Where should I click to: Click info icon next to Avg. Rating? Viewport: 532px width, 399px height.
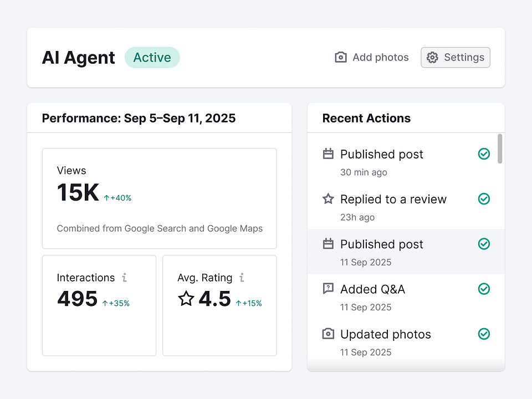coord(242,278)
